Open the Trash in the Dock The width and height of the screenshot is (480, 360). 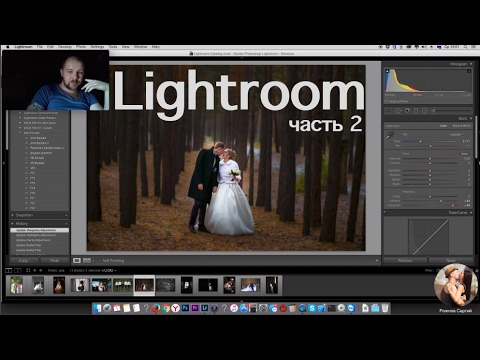coord(385,308)
